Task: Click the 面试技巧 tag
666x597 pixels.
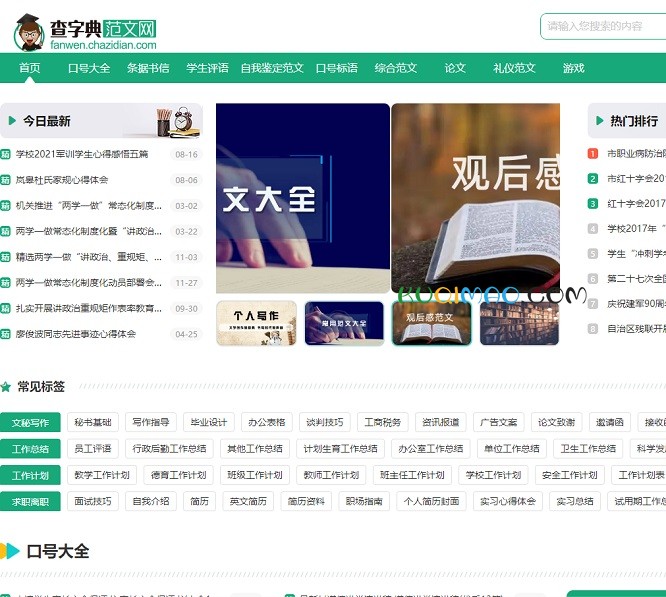Action: coord(93,501)
